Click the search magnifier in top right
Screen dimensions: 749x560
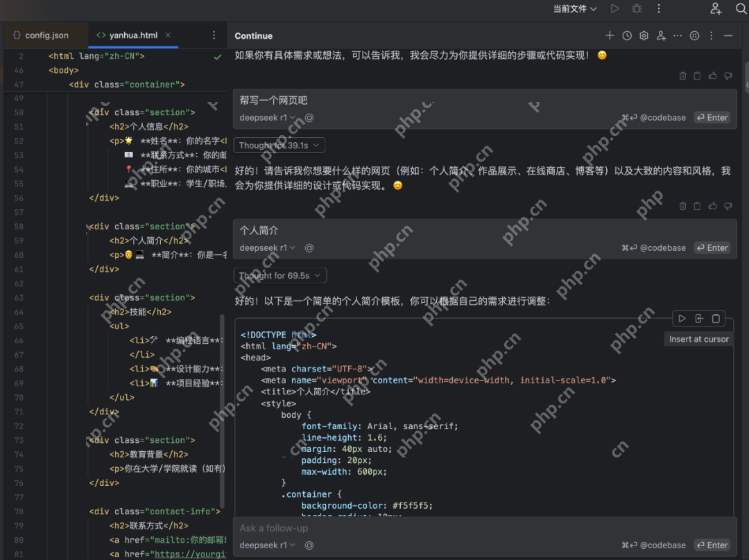click(741, 9)
